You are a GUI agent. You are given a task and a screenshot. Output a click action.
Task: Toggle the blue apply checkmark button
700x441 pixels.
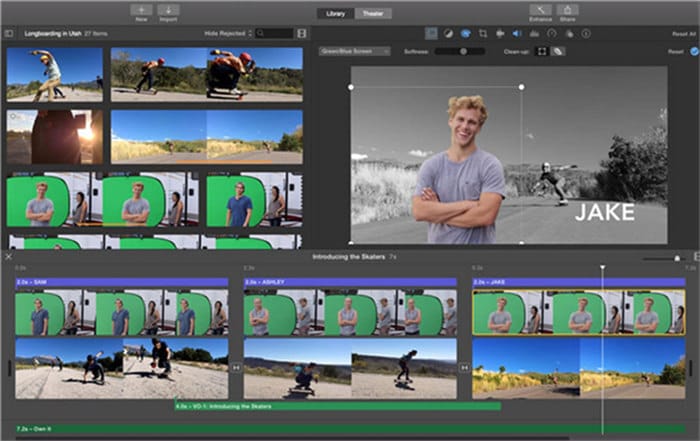[x=694, y=50]
